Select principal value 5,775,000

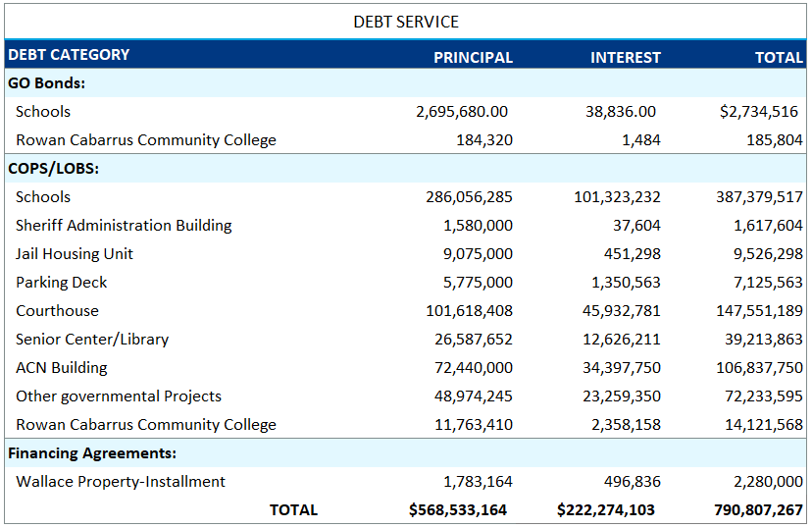[478, 283]
